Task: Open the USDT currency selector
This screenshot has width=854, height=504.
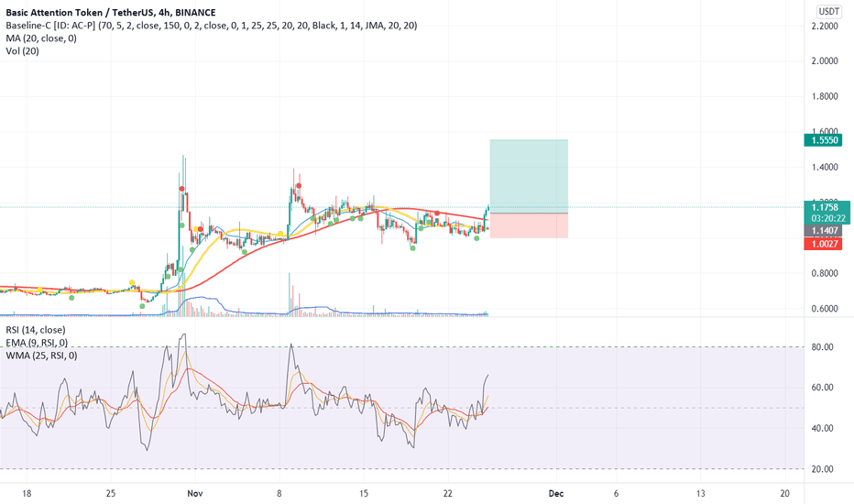Action: tap(829, 11)
